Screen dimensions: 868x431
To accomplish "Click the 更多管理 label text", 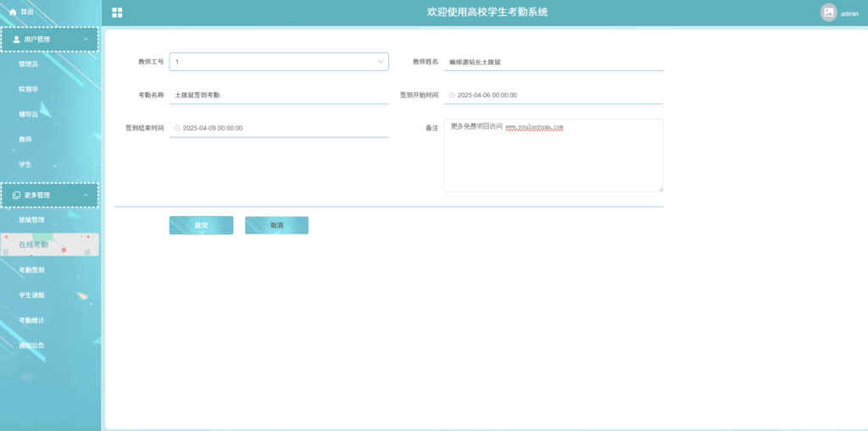I will click(x=37, y=196).
